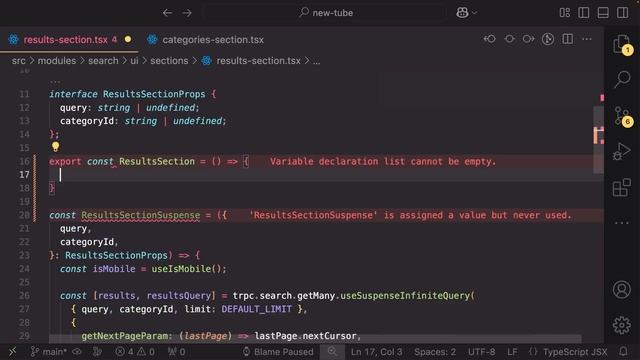Select the sections breadcrumb
The width and height of the screenshot is (640, 360).
click(169, 61)
